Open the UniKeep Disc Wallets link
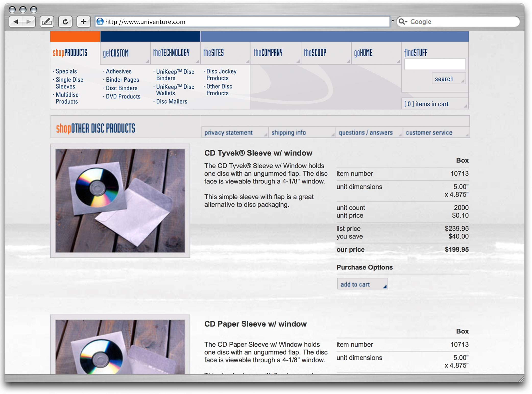The height and width of the screenshot is (394, 532). coord(175,90)
